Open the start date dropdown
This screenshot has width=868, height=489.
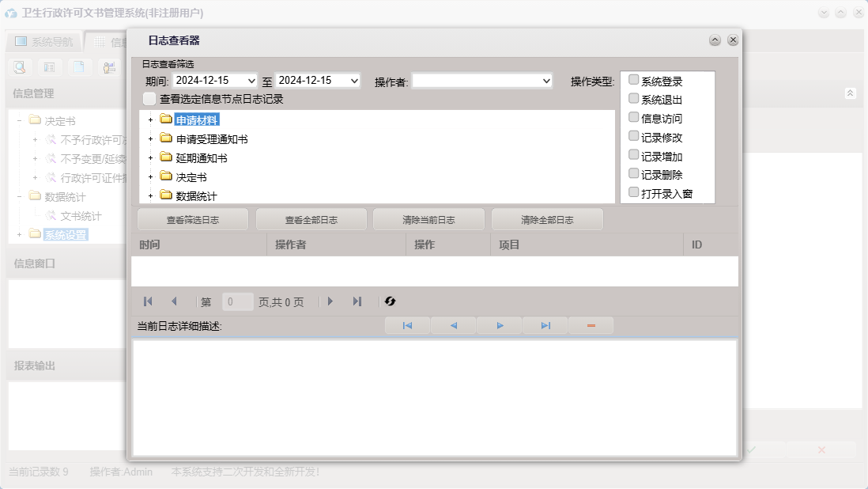[x=251, y=81]
